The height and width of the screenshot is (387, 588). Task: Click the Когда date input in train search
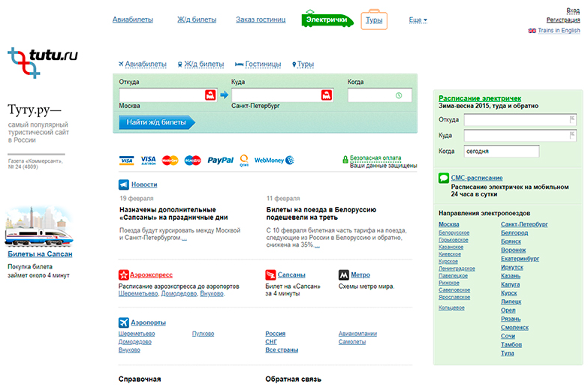tap(380, 95)
